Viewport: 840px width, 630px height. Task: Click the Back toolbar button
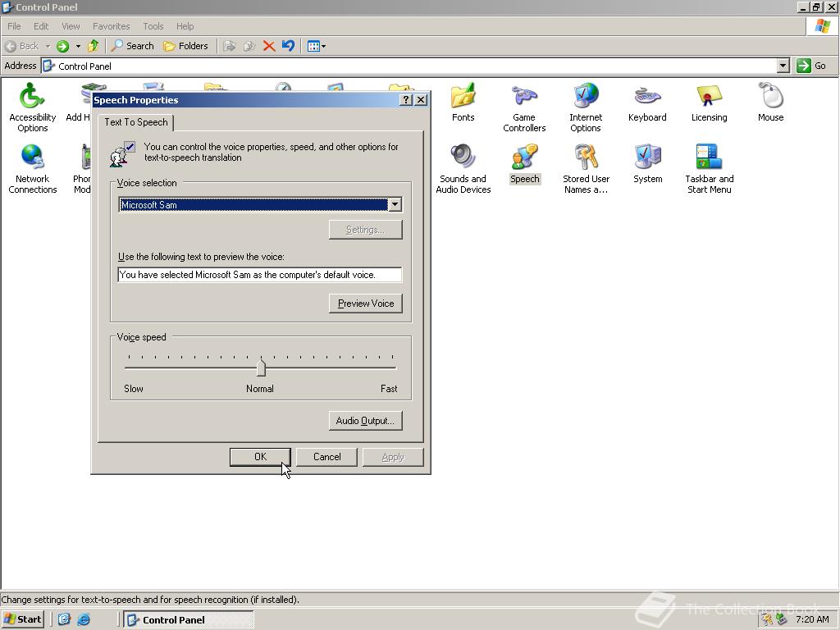point(21,46)
